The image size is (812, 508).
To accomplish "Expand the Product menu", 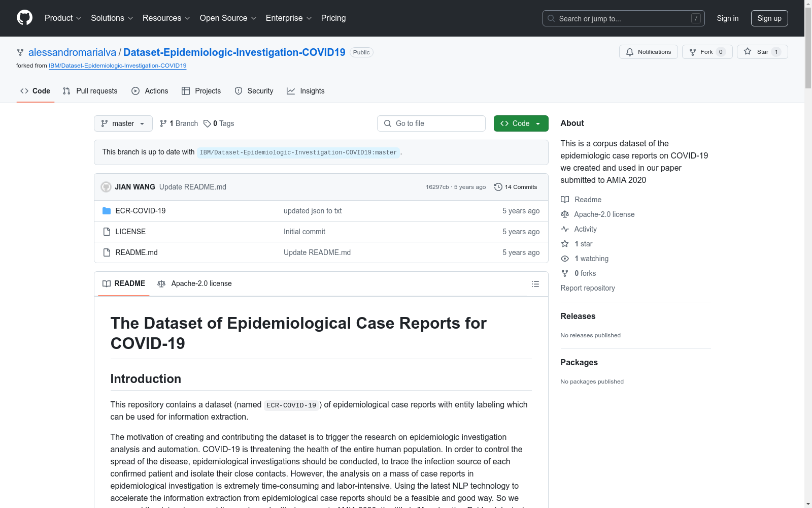I will tap(63, 18).
